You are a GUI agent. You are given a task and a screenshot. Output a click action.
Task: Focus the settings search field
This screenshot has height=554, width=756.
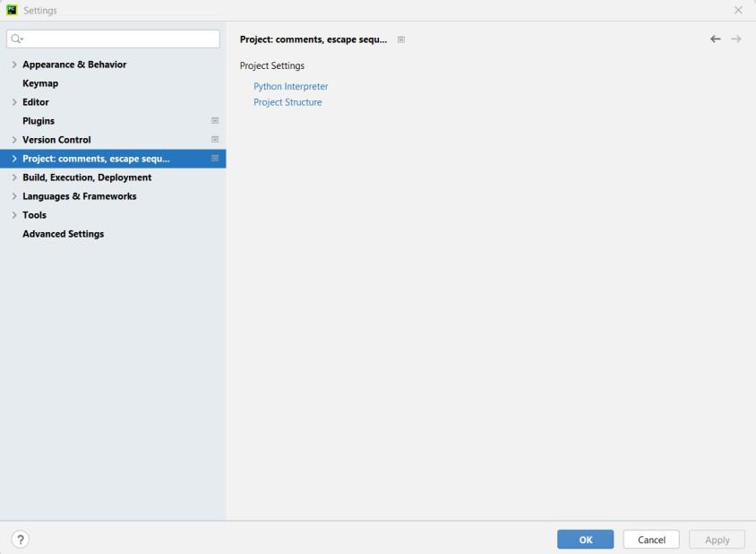click(113, 39)
